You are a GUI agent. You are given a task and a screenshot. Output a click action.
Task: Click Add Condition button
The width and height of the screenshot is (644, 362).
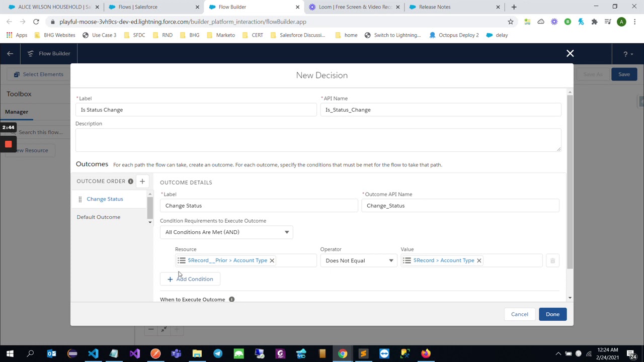190,279
